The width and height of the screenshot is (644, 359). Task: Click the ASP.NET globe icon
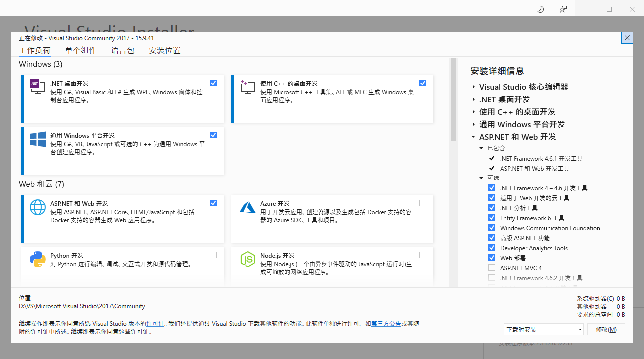point(38,207)
